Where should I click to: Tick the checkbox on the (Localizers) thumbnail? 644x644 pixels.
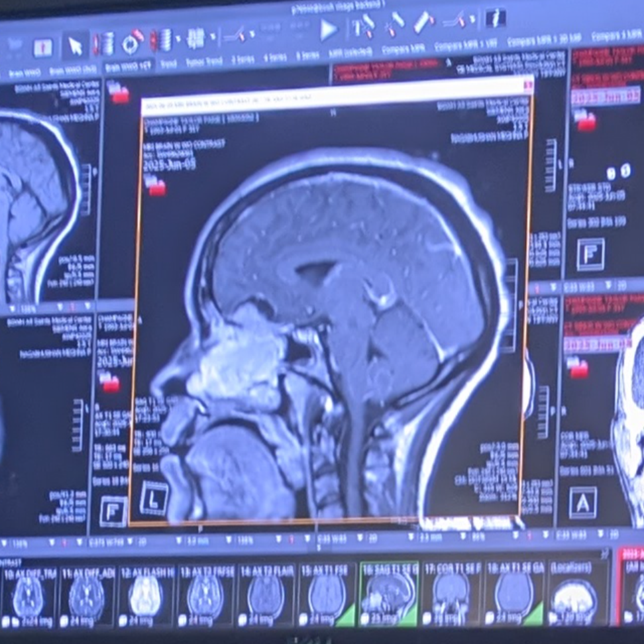[553, 617]
